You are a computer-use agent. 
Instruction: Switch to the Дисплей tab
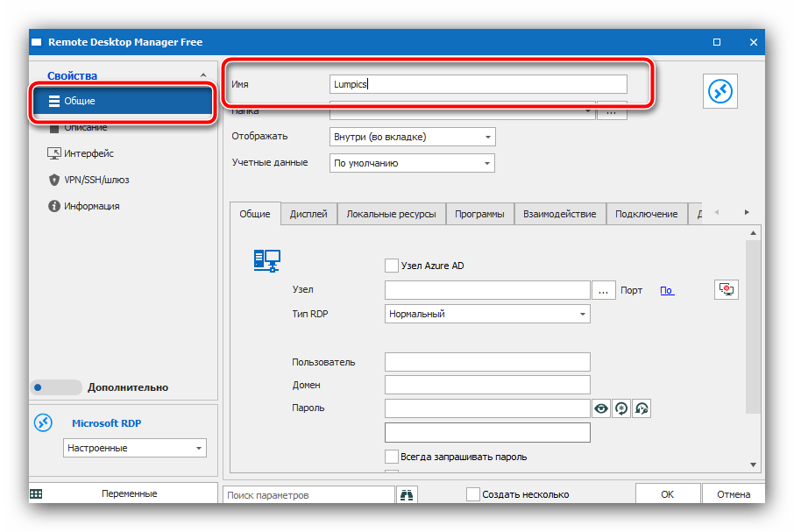(x=308, y=214)
